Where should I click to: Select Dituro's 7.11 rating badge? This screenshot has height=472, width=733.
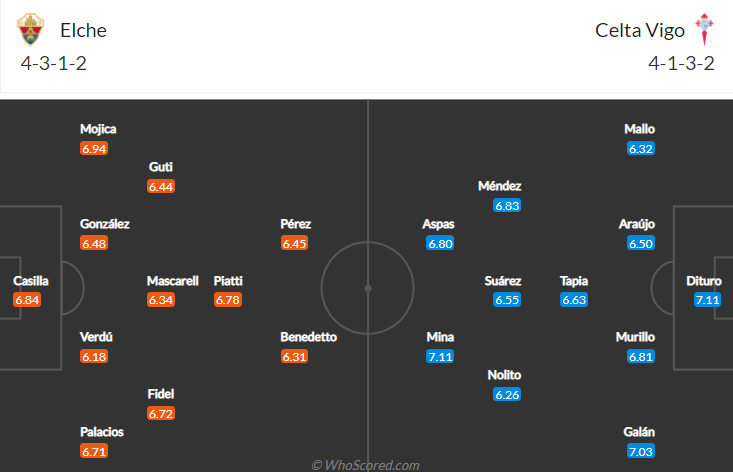(707, 300)
